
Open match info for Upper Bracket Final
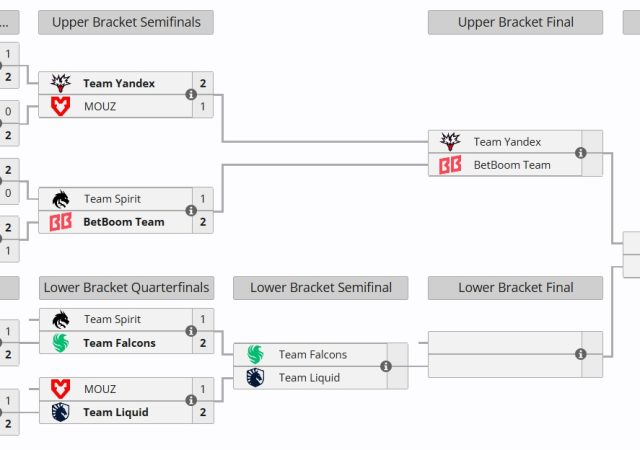coord(580,153)
